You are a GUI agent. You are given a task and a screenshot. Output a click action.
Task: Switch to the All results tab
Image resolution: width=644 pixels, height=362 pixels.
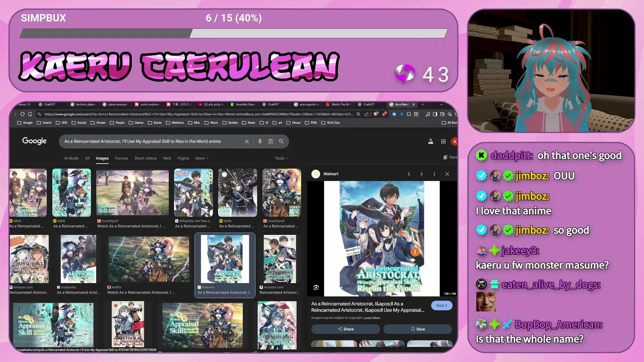pos(88,158)
